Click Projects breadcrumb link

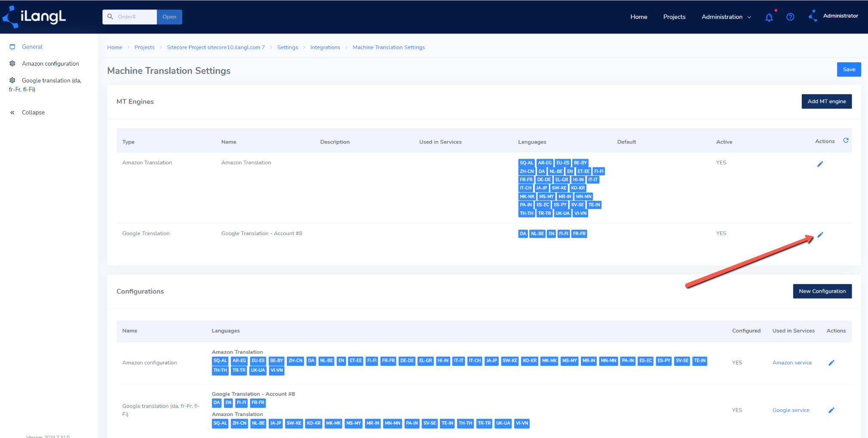[144, 47]
